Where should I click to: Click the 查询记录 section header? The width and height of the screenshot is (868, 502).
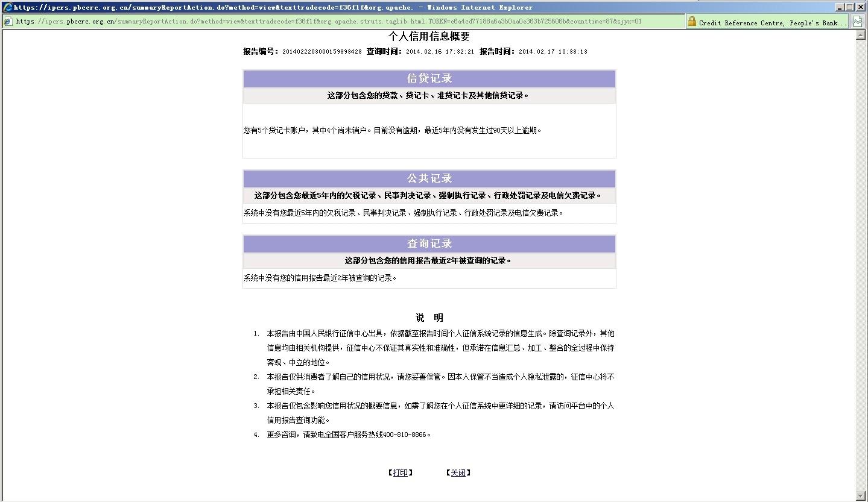[429, 244]
